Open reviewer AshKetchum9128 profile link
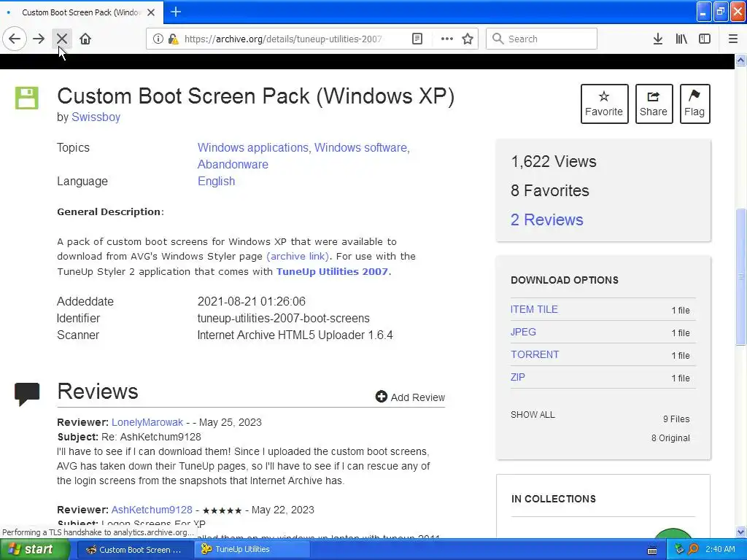This screenshot has width=747, height=560. click(x=152, y=510)
